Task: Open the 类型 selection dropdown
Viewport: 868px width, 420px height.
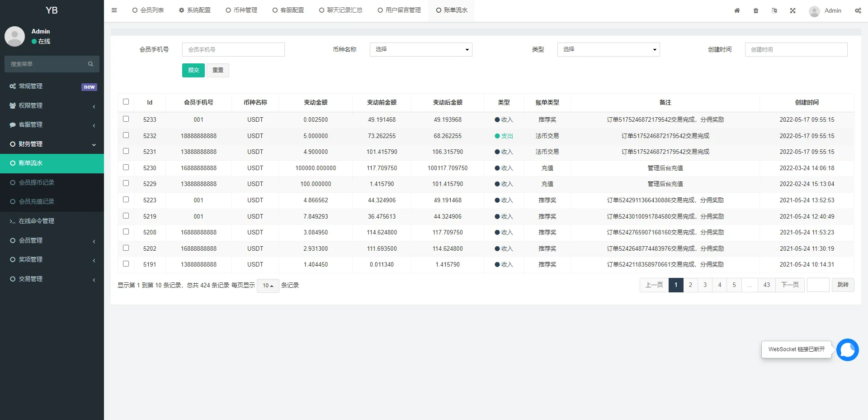Action: tap(608, 49)
